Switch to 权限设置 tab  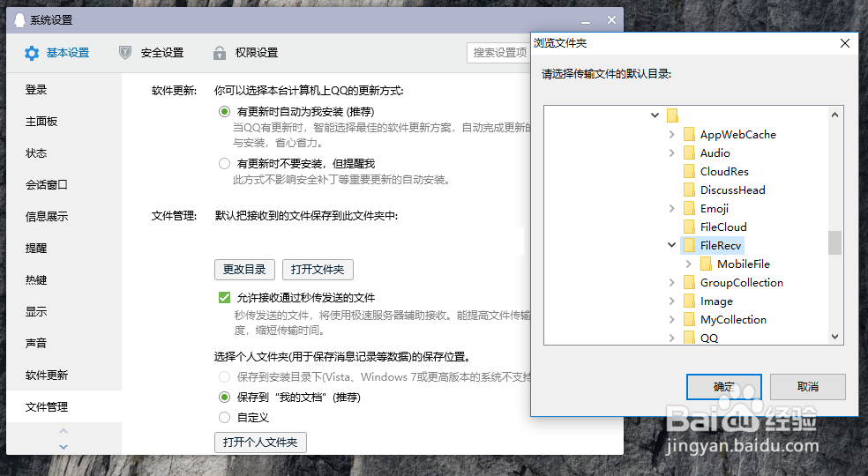tap(246, 53)
